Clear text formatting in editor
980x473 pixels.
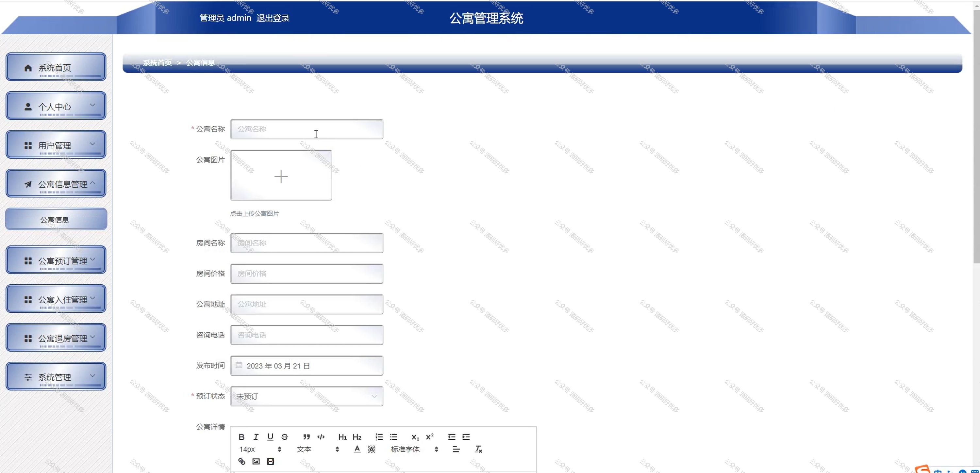coord(478,449)
